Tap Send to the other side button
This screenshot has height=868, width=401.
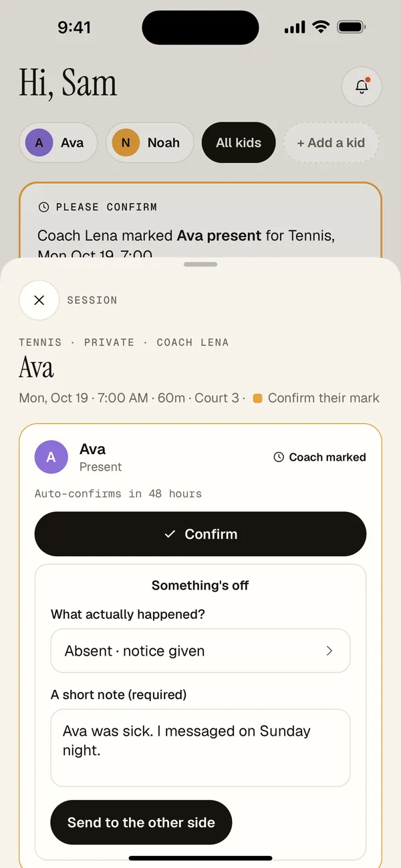pyautogui.click(x=141, y=823)
